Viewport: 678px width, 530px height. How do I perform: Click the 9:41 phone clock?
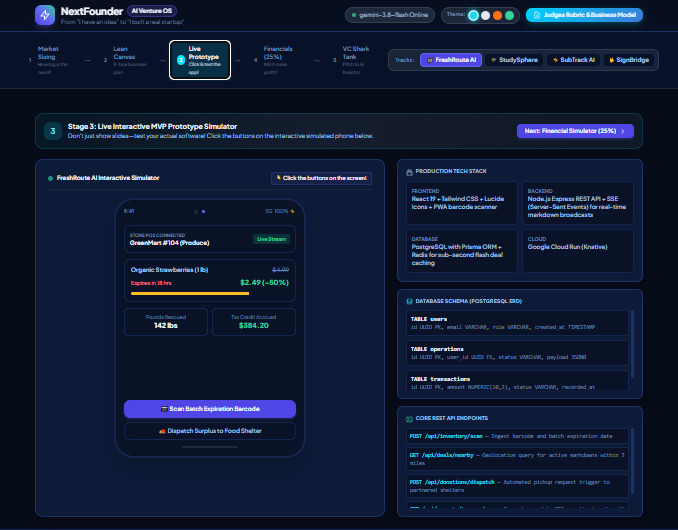pos(129,211)
